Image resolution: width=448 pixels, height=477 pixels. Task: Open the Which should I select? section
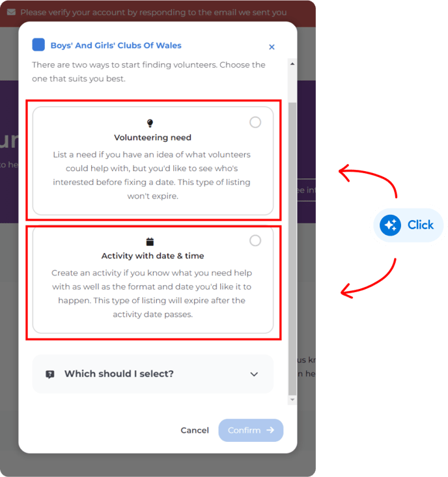click(x=153, y=374)
